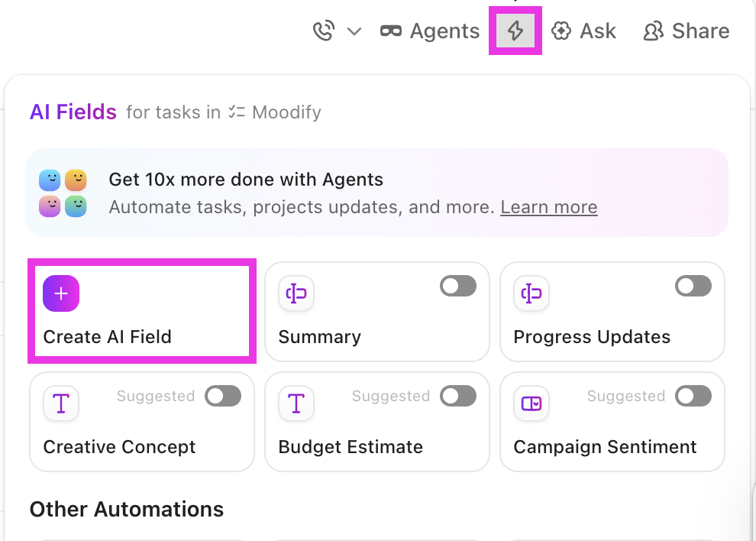Enable the Creative Concept suggested toggle

(223, 397)
